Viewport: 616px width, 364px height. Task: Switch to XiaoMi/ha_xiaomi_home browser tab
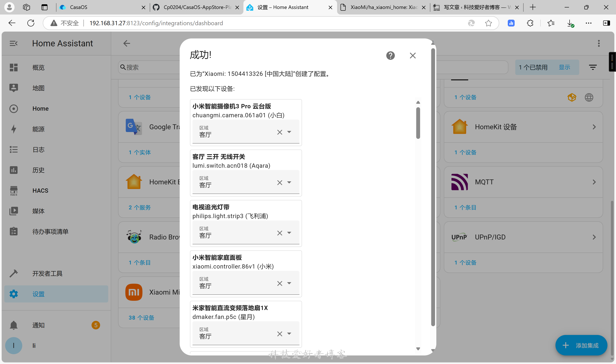click(x=384, y=7)
